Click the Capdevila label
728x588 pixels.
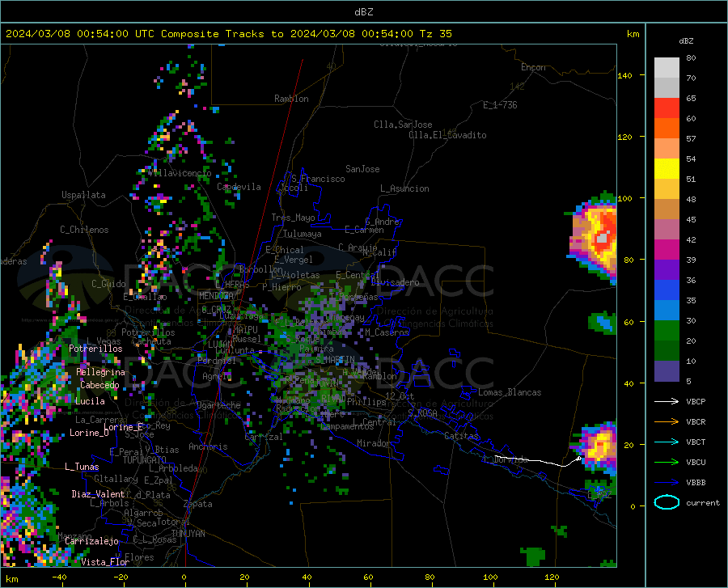tap(239, 187)
